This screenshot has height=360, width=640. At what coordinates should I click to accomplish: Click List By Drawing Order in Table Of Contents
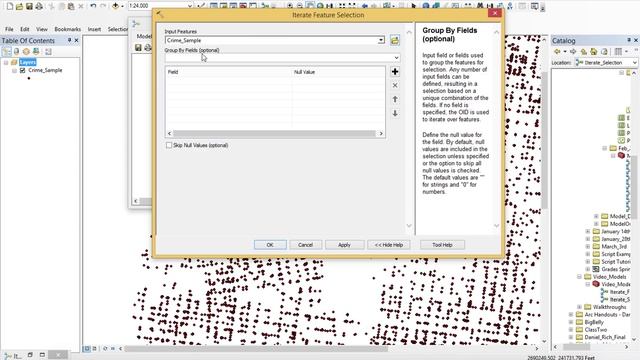click(7, 51)
